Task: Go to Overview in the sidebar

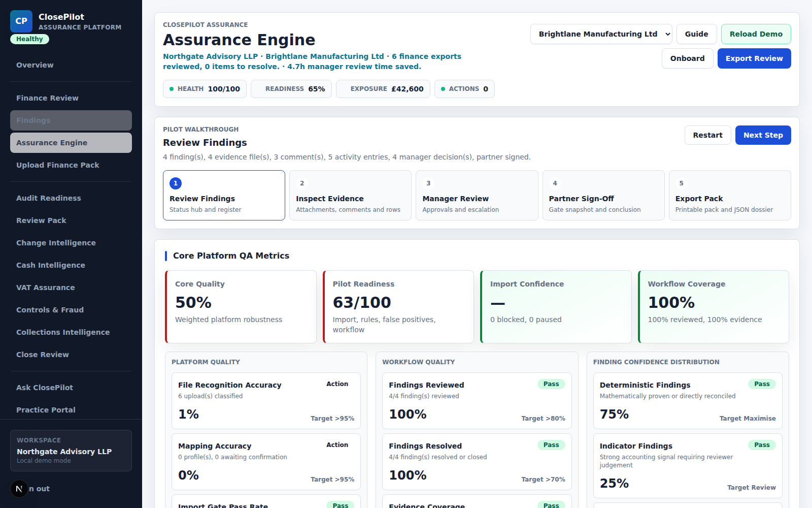Action: 71,65
